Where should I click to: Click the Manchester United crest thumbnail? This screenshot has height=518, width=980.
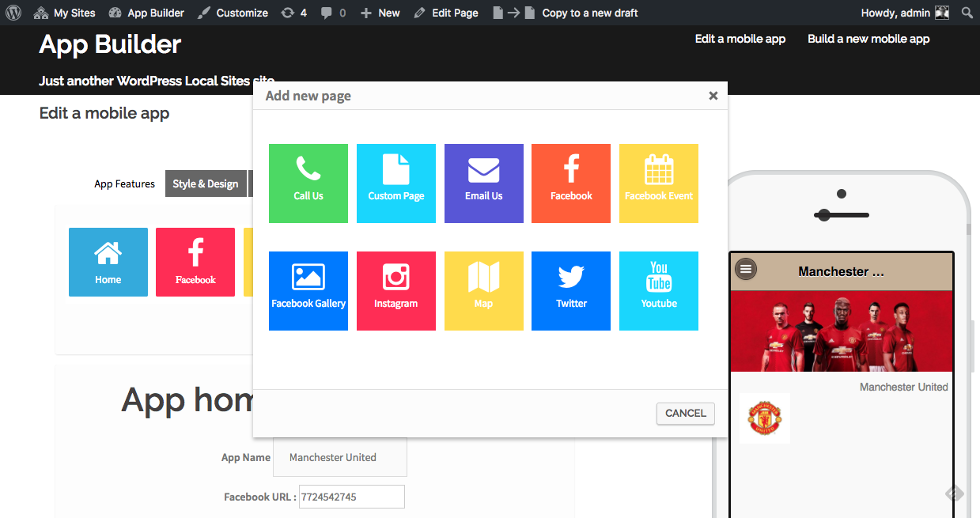[x=765, y=418]
